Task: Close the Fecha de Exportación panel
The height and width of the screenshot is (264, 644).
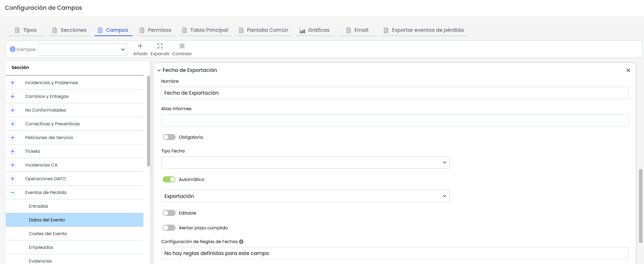Action: 628,70
